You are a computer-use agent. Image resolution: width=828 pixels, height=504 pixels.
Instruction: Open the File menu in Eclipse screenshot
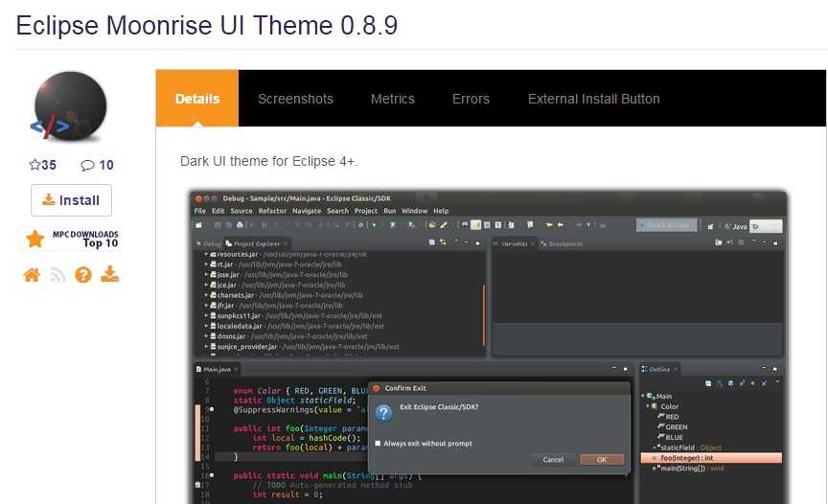point(200,211)
